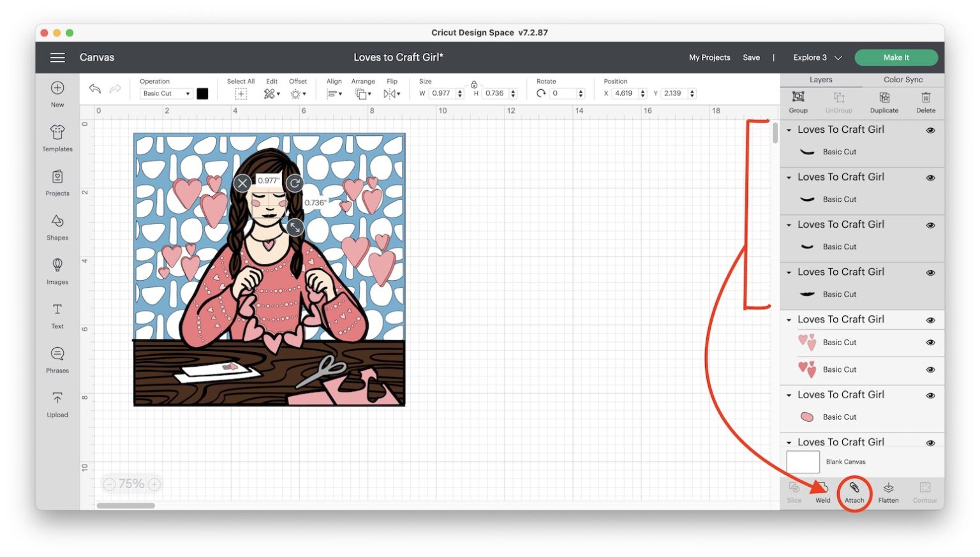The width and height of the screenshot is (980, 557).
Task: Click the Duplicate icon in Layers panel
Action: (x=884, y=102)
